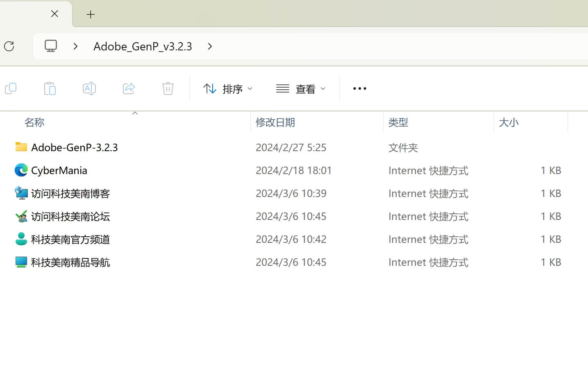Sort by 类型 column header
The height and width of the screenshot is (369, 588).
tap(398, 122)
